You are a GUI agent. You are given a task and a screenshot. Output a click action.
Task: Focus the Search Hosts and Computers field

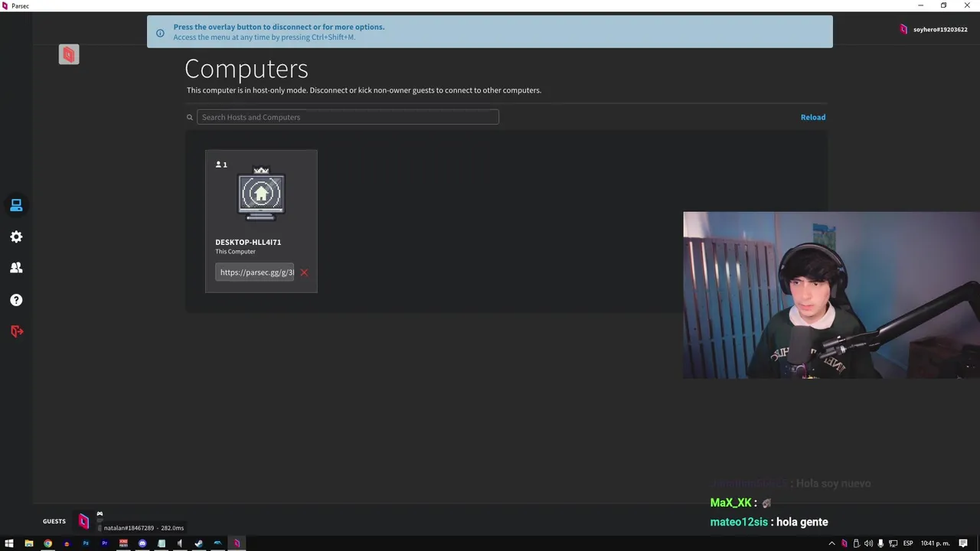tap(348, 117)
